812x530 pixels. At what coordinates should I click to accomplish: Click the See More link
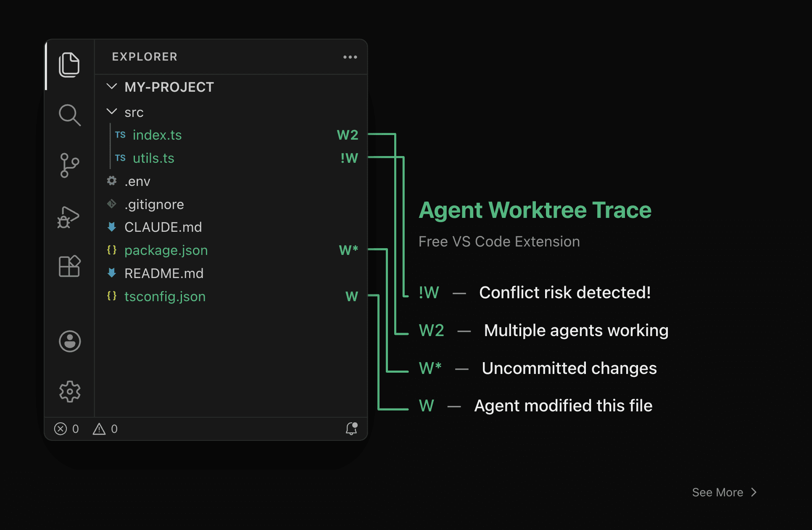(x=725, y=492)
